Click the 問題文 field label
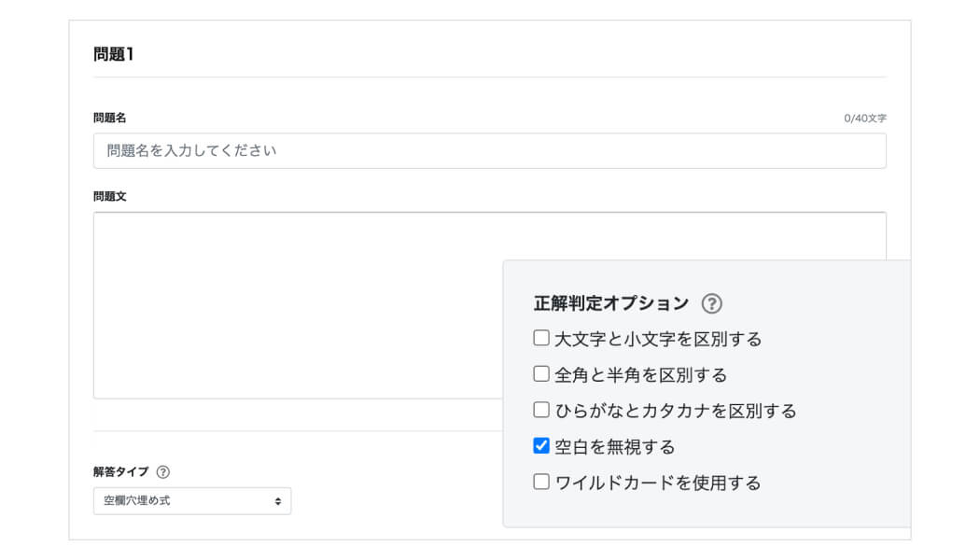 (109, 196)
